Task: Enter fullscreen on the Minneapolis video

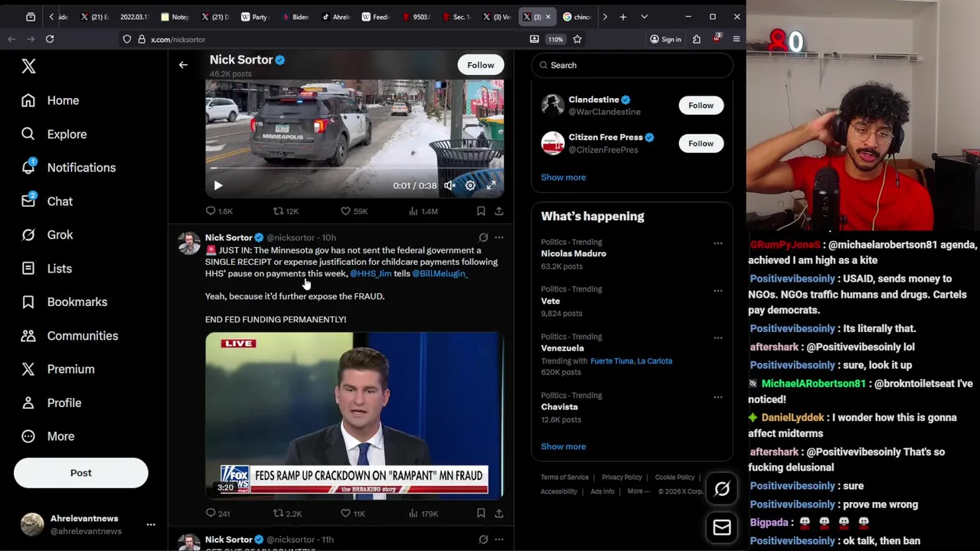Action: click(x=491, y=185)
